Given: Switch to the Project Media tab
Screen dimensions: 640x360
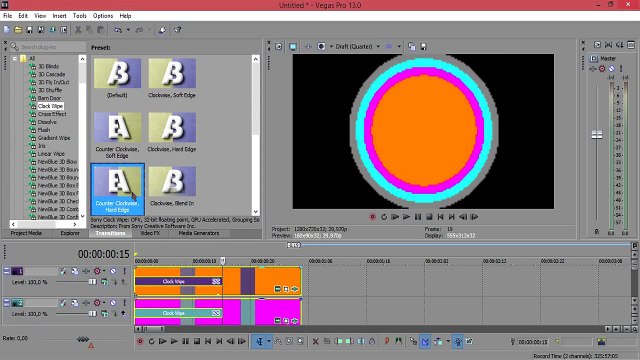Looking at the screenshot, I should (x=26, y=233).
